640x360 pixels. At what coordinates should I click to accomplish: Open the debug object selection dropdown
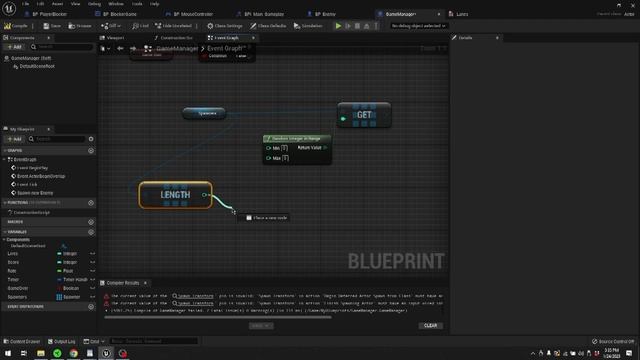coord(418,26)
